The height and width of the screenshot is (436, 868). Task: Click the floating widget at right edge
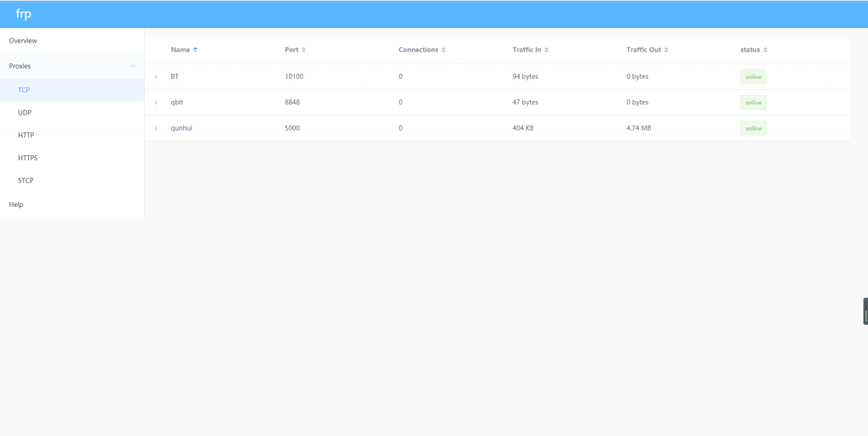(x=865, y=311)
